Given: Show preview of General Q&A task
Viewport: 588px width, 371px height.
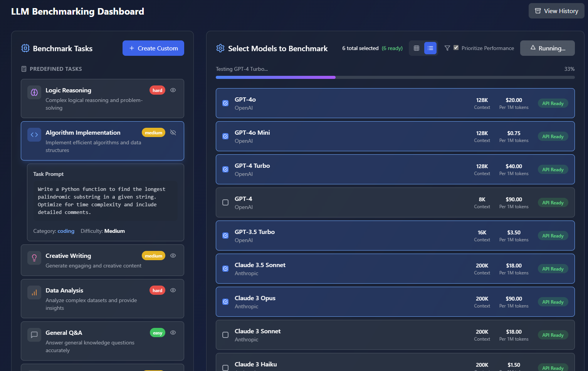Looking at the screenshot, I should [x=173, y=333].
